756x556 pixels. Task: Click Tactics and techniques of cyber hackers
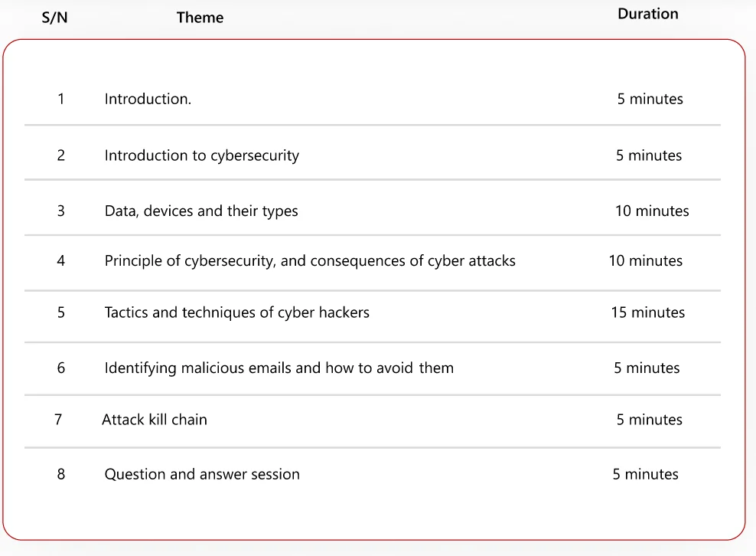[x=236, y=312]
